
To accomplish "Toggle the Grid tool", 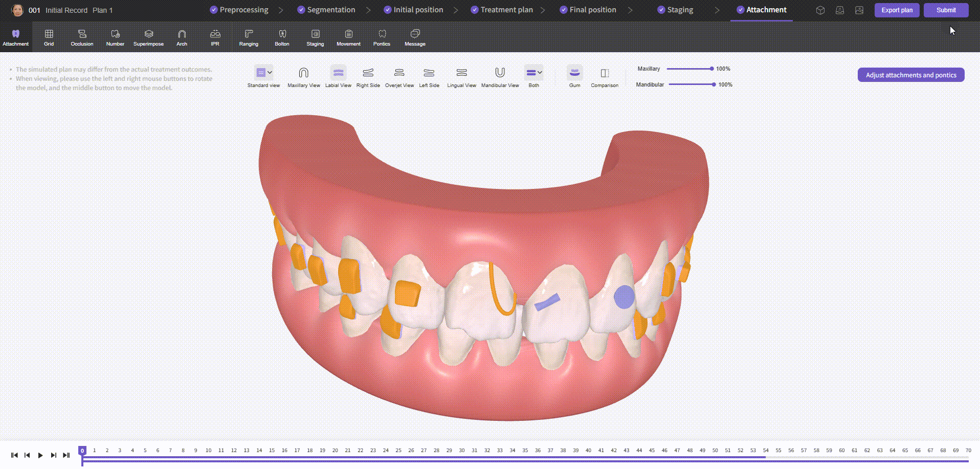I will 49,37.
